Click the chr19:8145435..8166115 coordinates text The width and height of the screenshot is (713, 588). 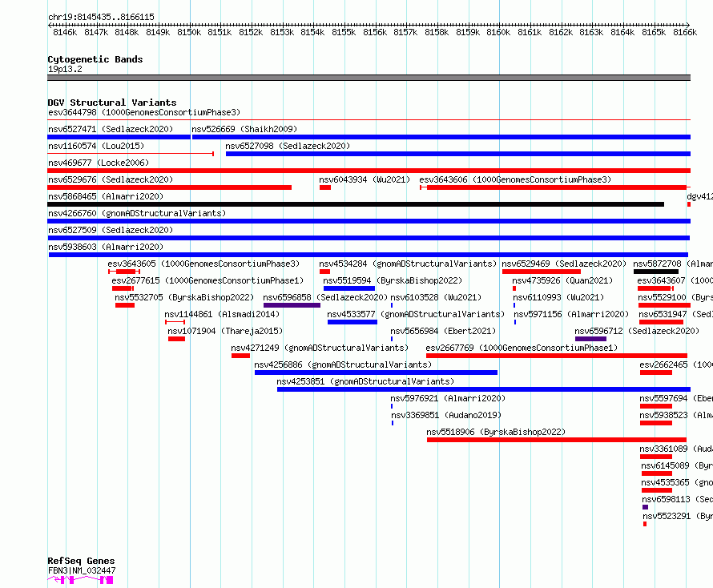point(101,18)
